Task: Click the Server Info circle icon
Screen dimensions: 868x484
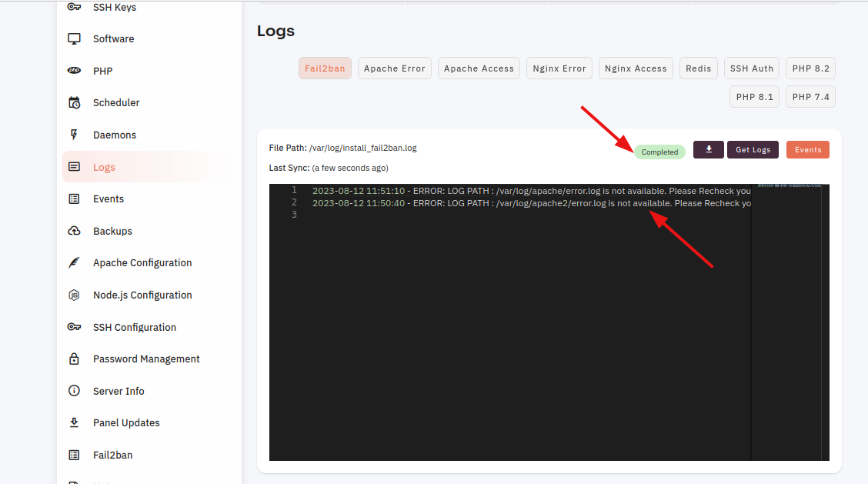Action: click(74, 390)
